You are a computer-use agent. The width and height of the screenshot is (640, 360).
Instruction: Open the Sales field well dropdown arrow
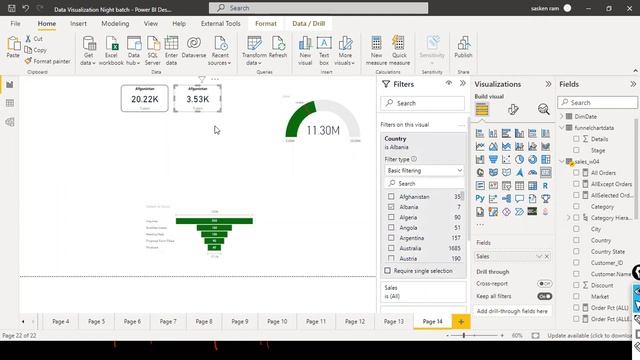(539, 256)
